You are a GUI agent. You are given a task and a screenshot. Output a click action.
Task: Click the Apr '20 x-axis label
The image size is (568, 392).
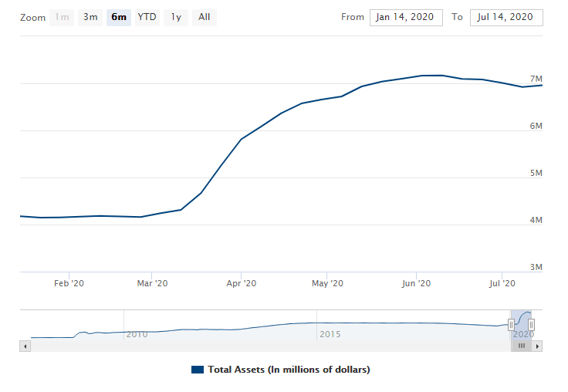pyautogui.click(x=241, y=284)
